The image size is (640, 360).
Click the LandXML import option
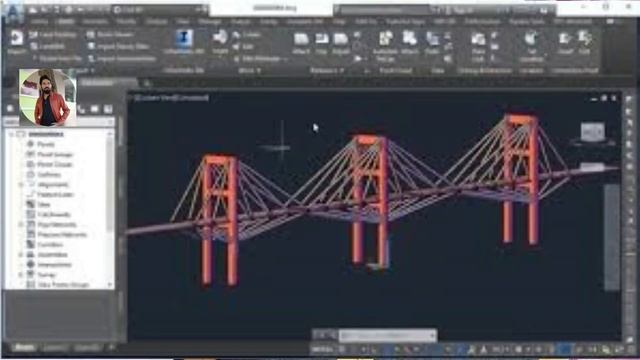click(47, 47)
